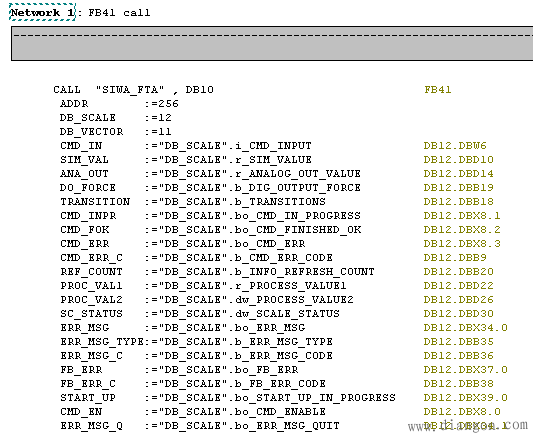
Task: Click the SC_STATUS dw_SCALE_STATUS operand
Action: [252, 314]
